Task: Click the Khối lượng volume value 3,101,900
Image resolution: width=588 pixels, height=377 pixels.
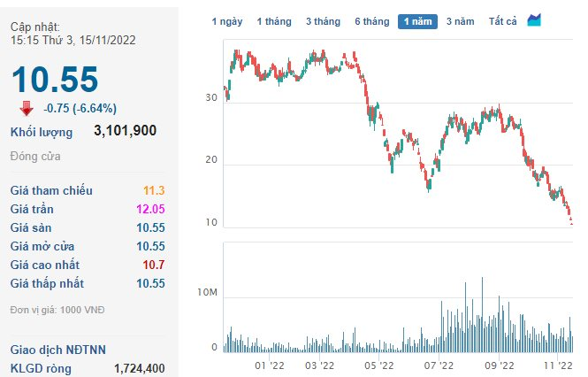Action: point(125,131)
